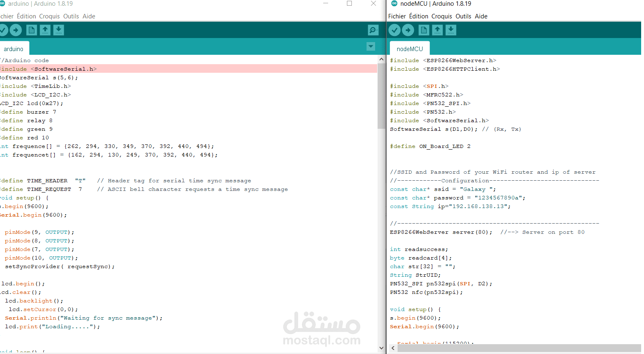
Task: Click Save sketch icon in arduino window
Action: point(58,30)
